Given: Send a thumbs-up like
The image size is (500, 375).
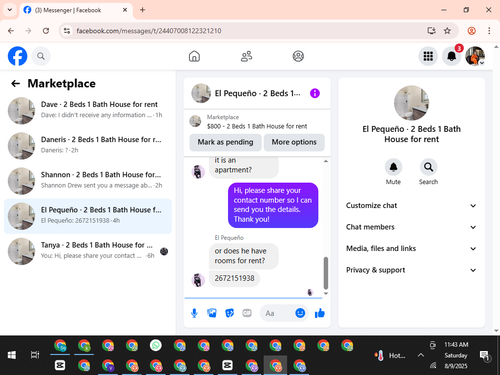Looking at the screenshot, I should [320, 313].
